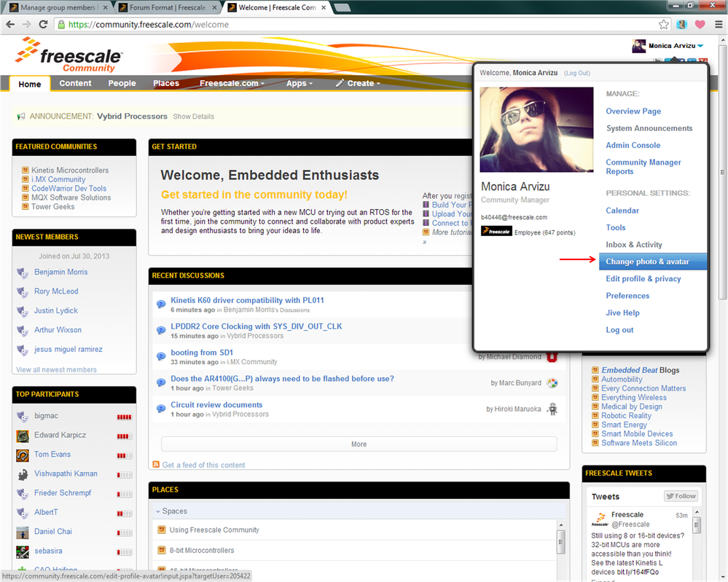Screen dimensions: 728x582
Task: Open Edit profile & privacy
Action: 643,278
